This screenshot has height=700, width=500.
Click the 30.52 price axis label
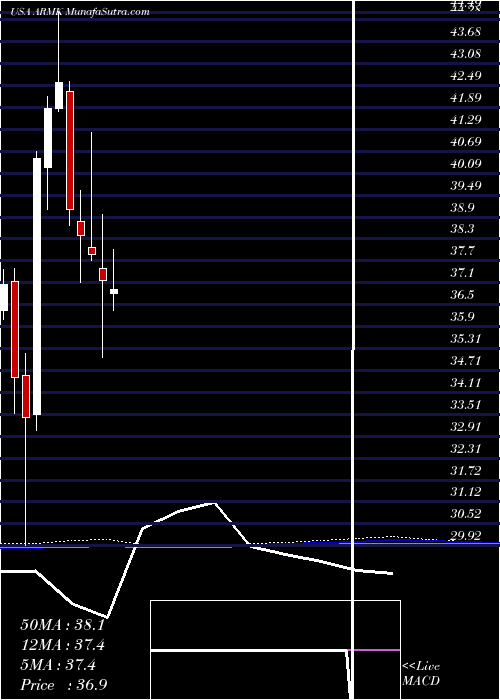click(x=465, y=514)
